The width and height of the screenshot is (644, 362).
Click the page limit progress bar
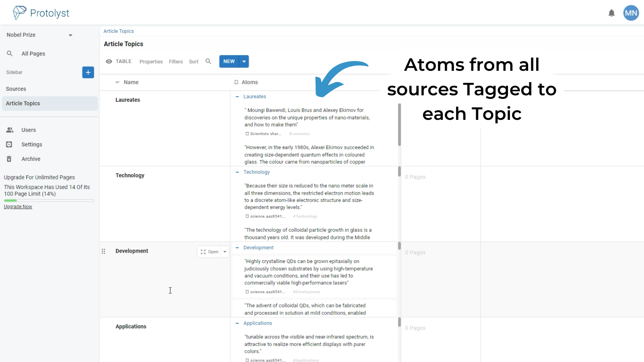tap(49, 200)
